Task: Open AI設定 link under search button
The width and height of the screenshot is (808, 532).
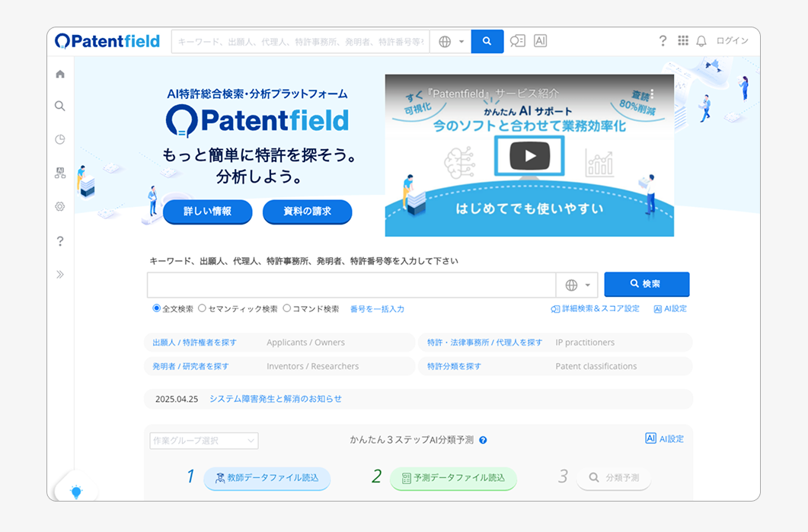Action: coord(670,308)
